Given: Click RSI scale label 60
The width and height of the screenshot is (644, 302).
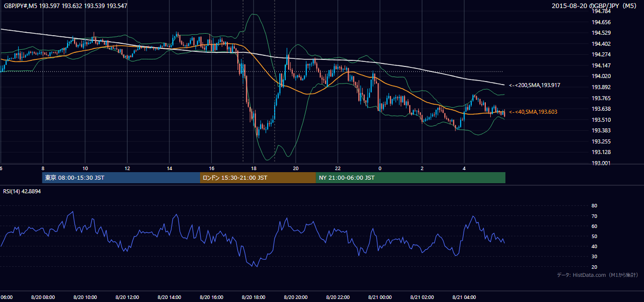Looking at the screenshot, I should [594, 226].
